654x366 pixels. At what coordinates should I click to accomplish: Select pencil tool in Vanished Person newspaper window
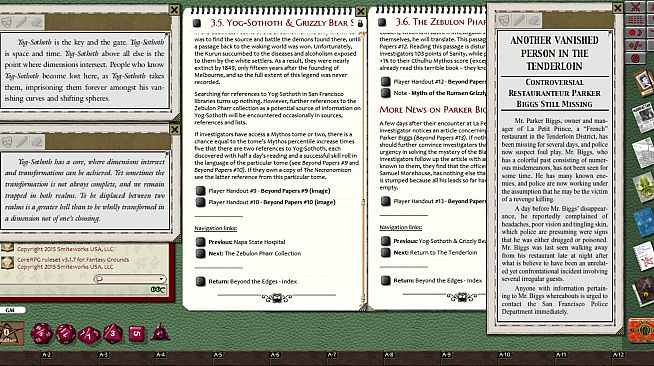tap(519, 20)
